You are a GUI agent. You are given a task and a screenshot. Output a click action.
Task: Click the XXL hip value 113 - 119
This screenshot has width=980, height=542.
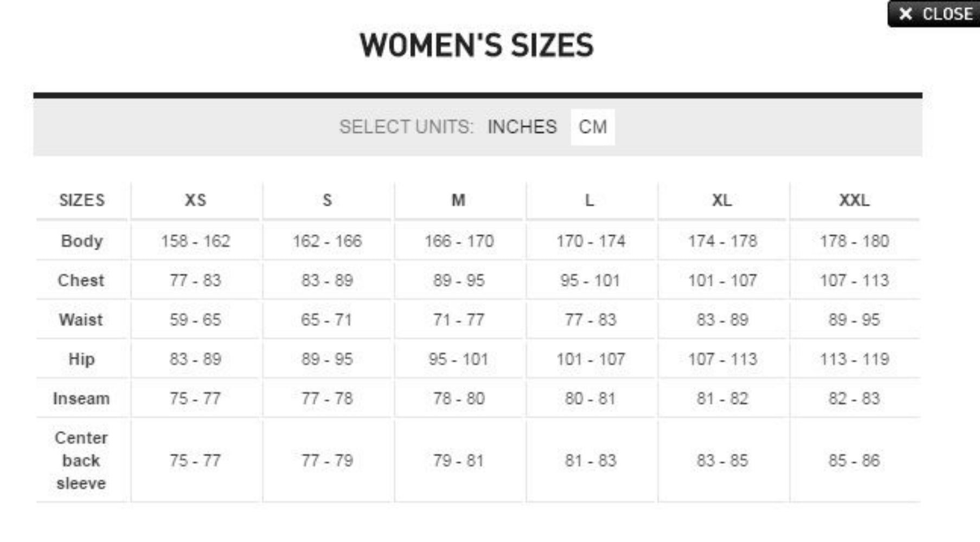coord(854,359)
